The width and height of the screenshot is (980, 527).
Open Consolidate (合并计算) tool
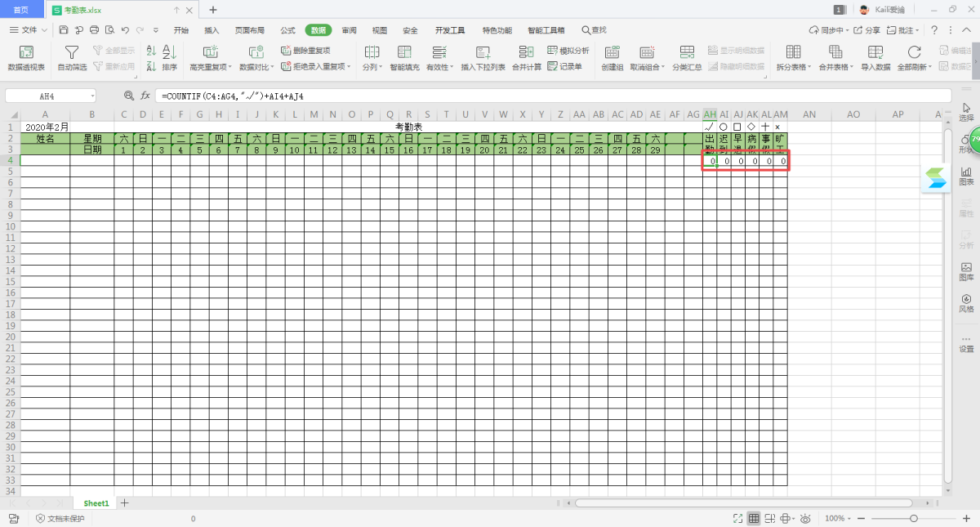(527, 53)
